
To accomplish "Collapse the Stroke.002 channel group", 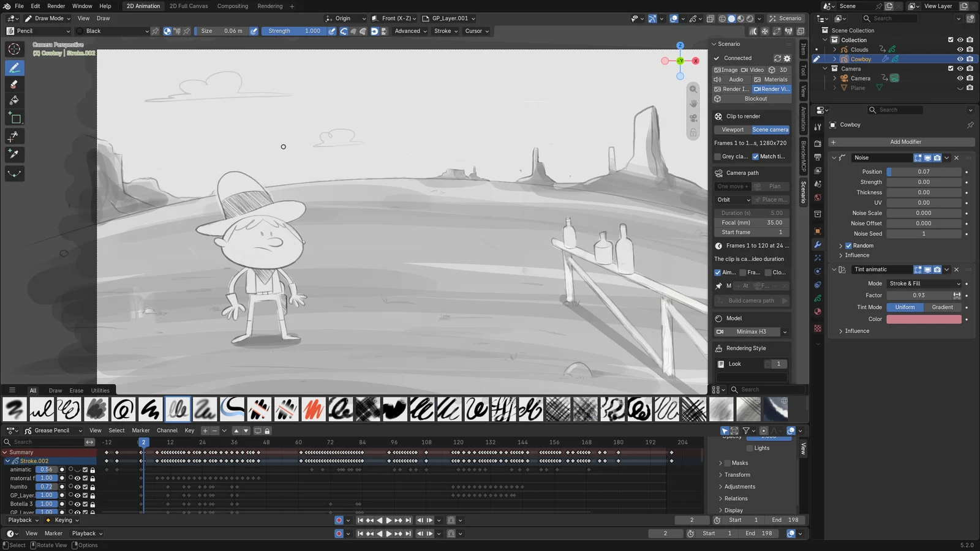I will (x=7, y=461).
